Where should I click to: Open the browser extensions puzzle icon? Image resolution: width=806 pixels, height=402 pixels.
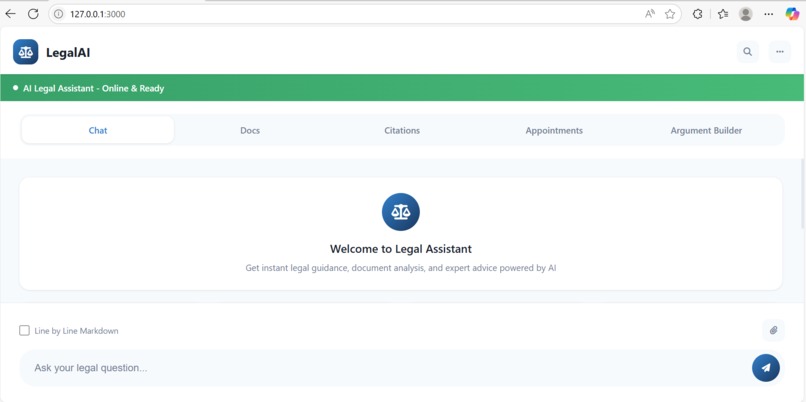click(x=697, y=14)
